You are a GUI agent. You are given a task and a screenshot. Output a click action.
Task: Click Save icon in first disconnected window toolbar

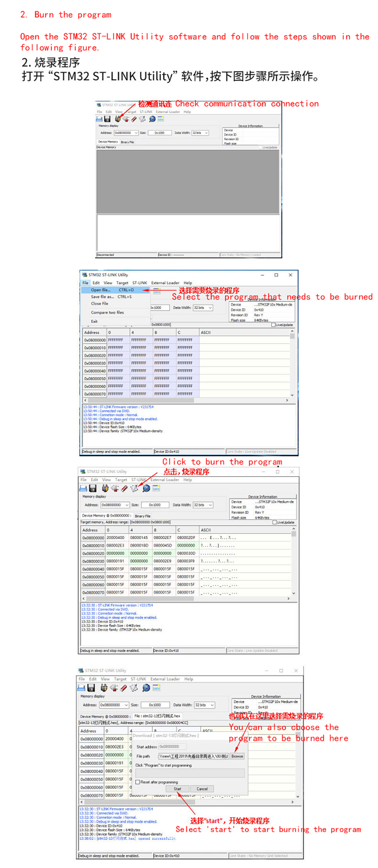coord(107,119)
